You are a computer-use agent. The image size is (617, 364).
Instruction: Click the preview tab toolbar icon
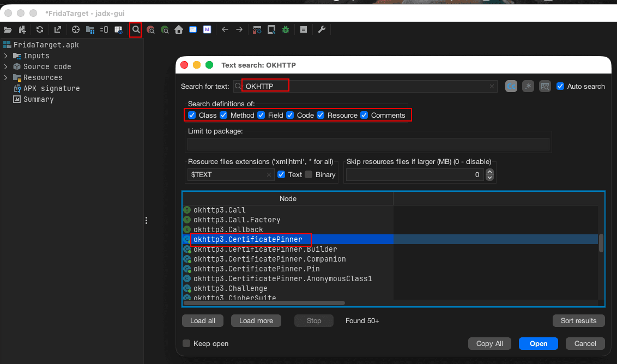[104, 29]
